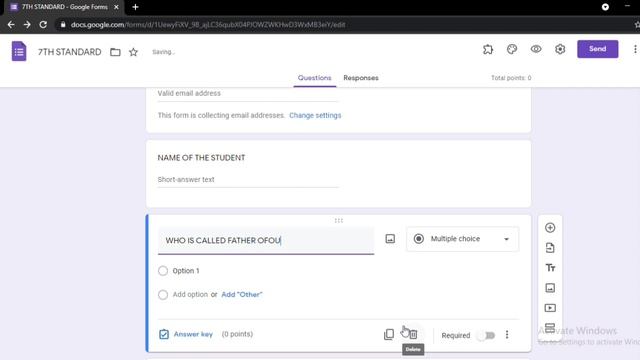640x360 pixels.
Task: Add question from side toolbar
Action: [550, 228]
